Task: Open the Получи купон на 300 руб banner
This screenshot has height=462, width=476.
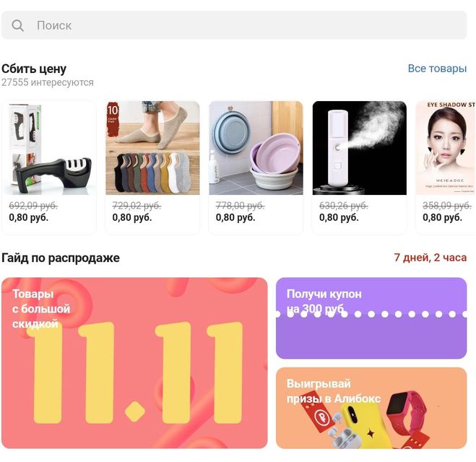Action: [371, 318]
